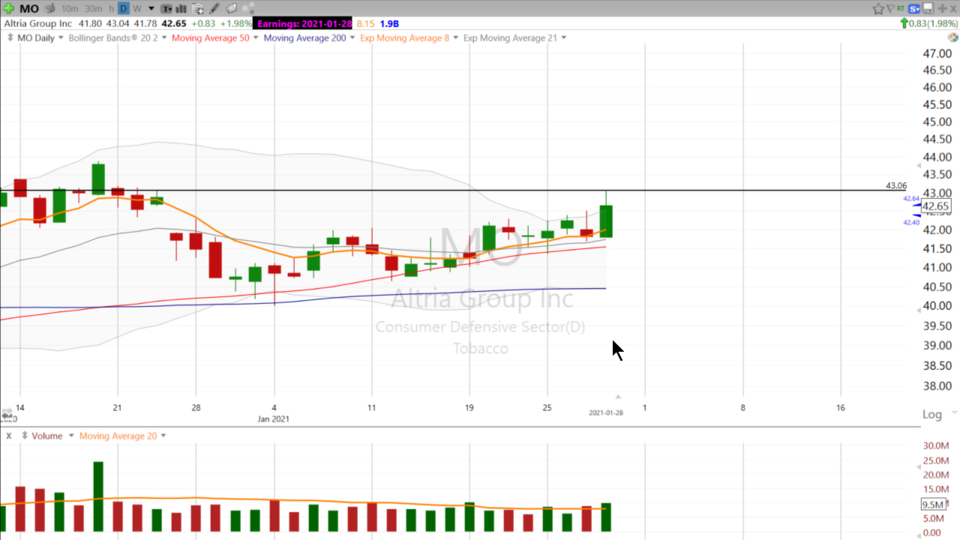Click the +1.98% percent change value
The height and width of the screenshot is (540, 960).
coord(236,23)
